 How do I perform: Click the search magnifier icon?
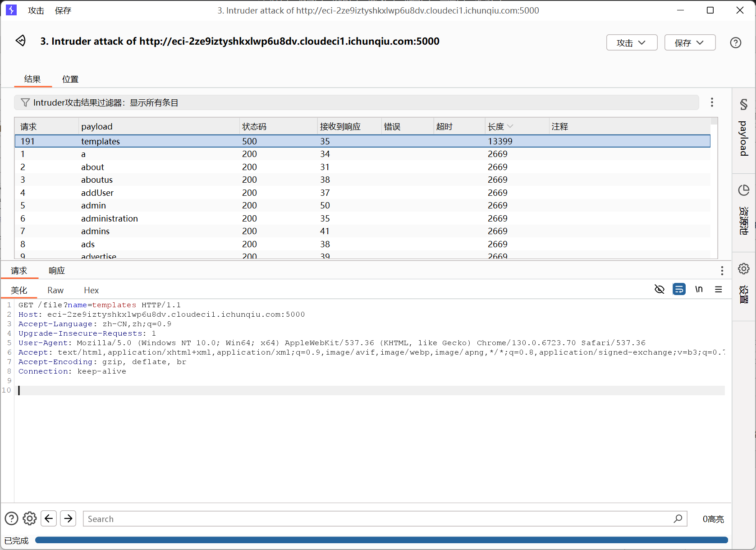coord(678,518)
